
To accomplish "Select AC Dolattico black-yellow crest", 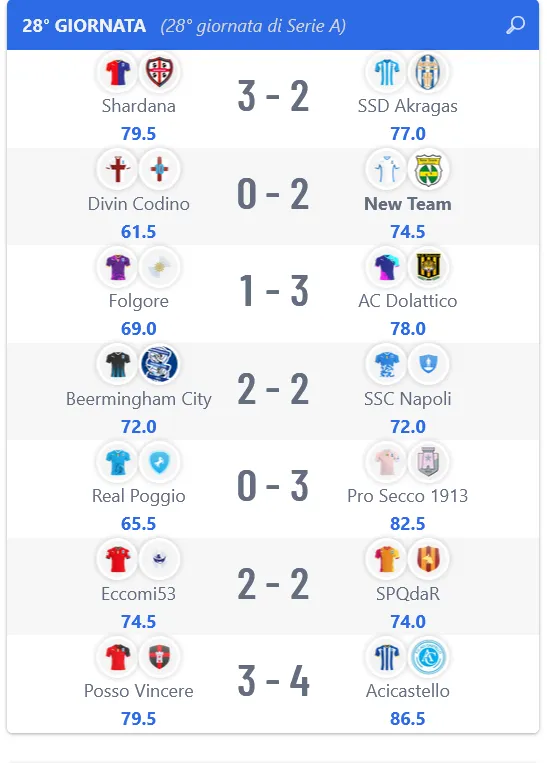I will point(428,267).
